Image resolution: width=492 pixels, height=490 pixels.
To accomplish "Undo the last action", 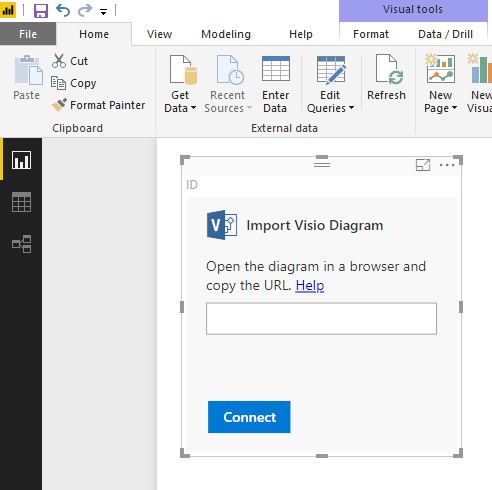I will coord(63,10).
